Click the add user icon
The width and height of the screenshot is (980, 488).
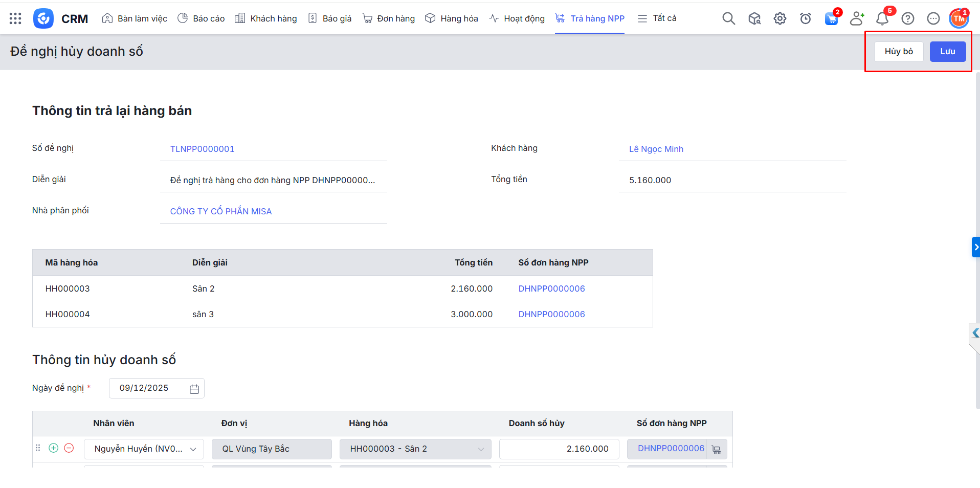pyautogui.click(x=856, y=19)
